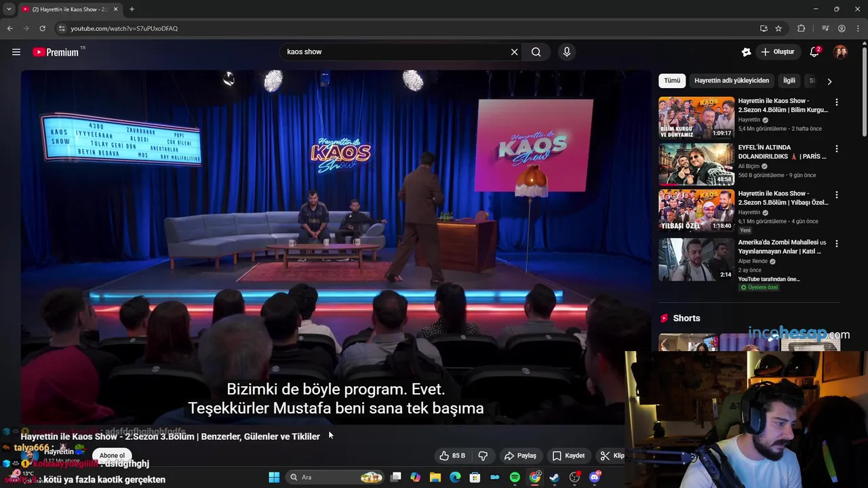
Task: Open the Ali Biçim channel link
Action: tap(749, 166)
